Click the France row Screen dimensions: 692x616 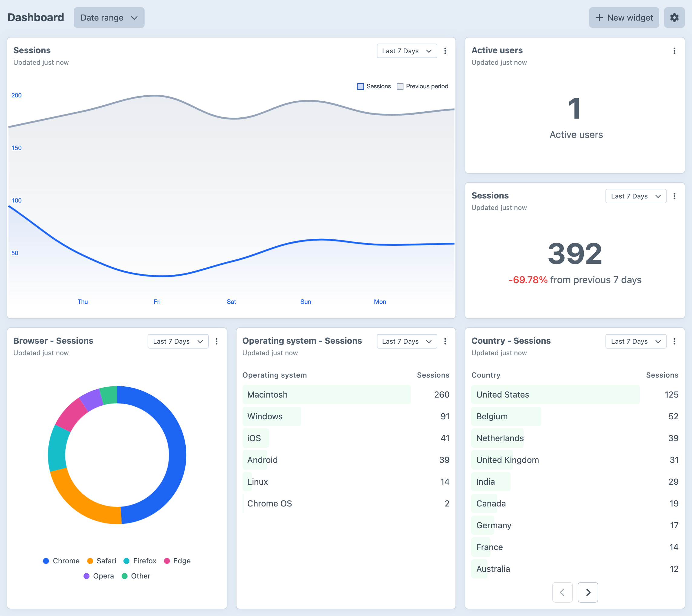pyautogui.click(x=575, y=547)
